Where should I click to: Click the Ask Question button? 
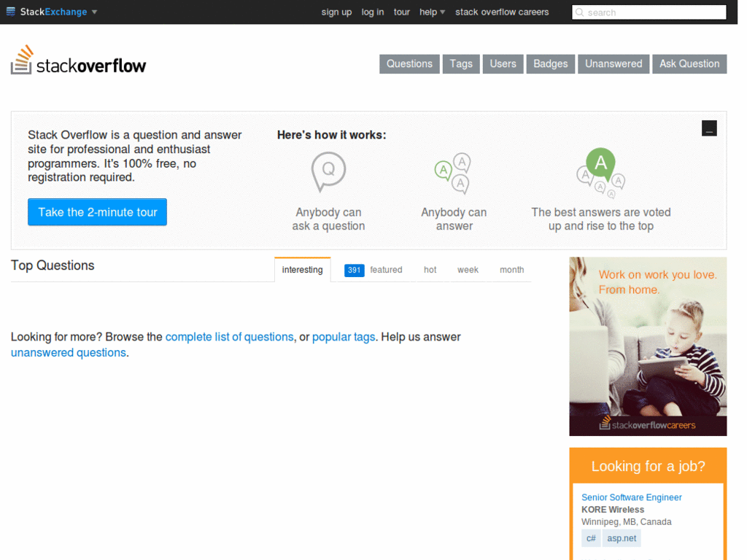pos(689,64)
